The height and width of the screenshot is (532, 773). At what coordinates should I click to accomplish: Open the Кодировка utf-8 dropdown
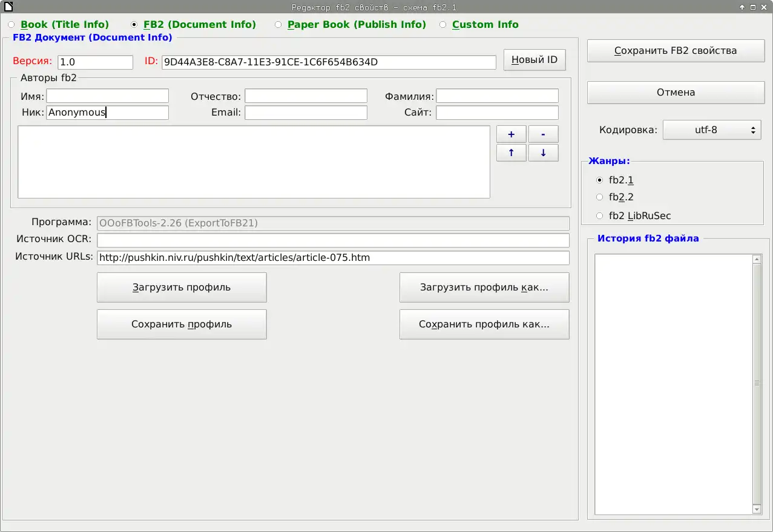pyautogui.click(x=712, y=130)
